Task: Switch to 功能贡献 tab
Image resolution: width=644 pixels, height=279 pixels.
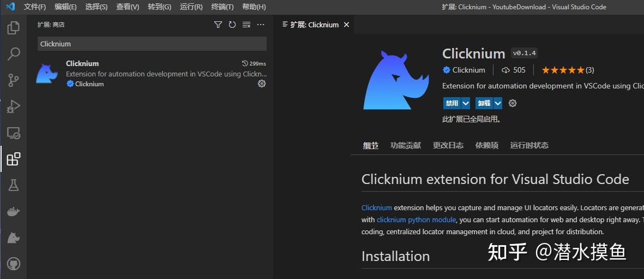Action: click(405, 145)
